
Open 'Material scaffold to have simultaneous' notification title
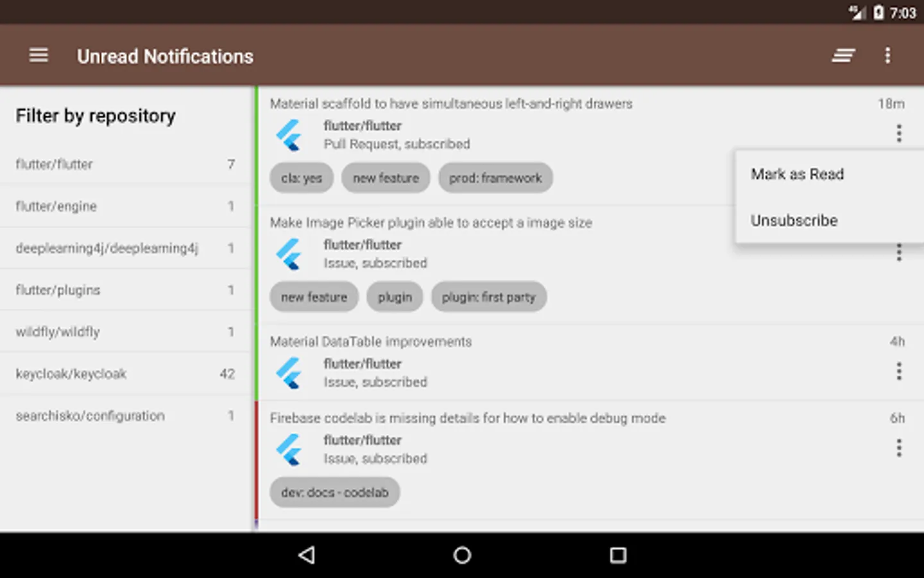(451, 103)
